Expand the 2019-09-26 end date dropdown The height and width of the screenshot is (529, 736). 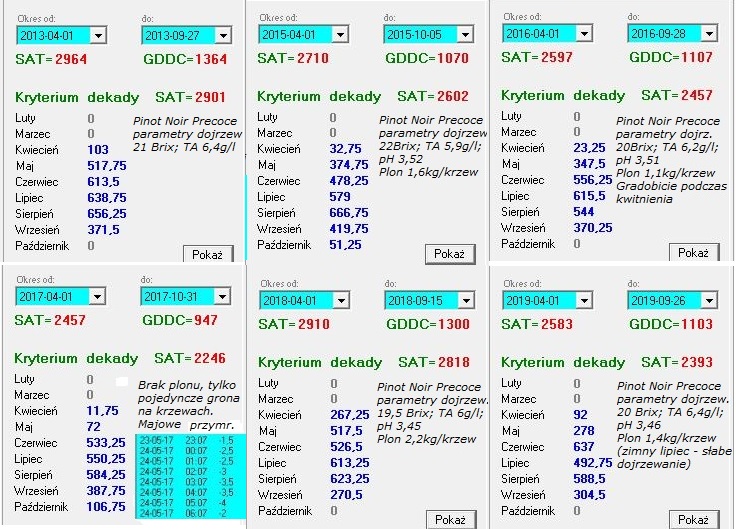(x=709, y=298)
